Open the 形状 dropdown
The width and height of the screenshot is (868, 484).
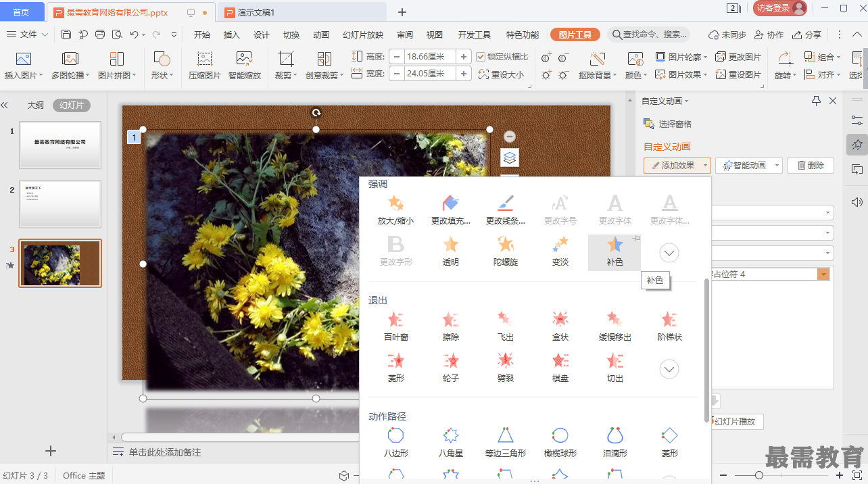tap(162, 66)
